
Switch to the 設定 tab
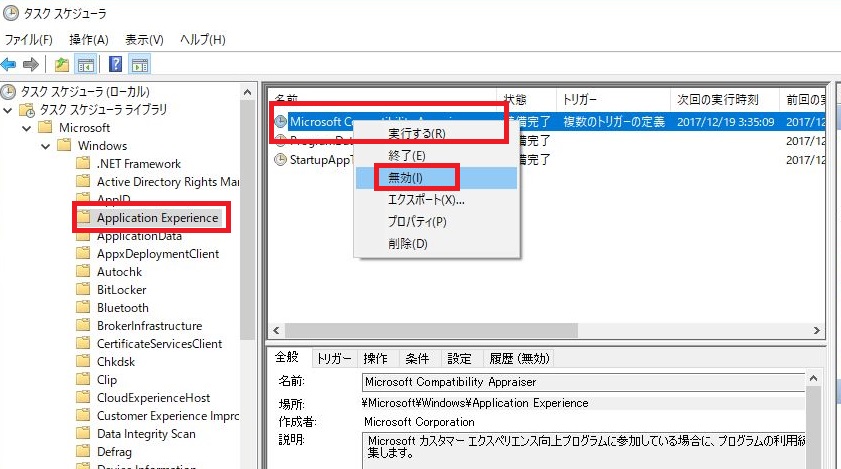(459, 358)
